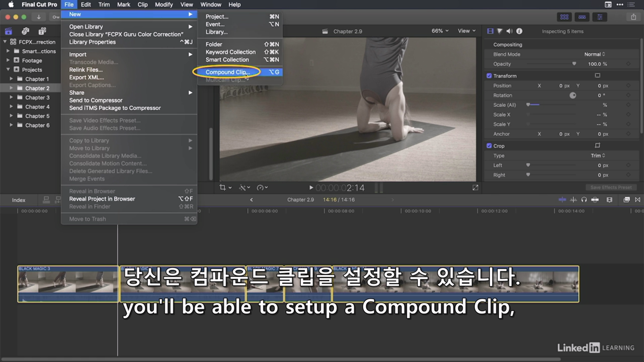Choose Send to Compressor
644x362 pixels.
tap(129, 100)
